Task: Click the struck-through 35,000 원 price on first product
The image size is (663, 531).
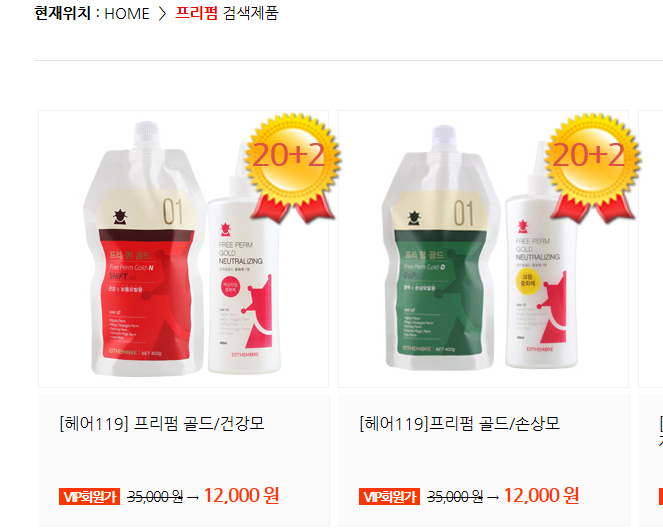Action: (x=155, y=496)
